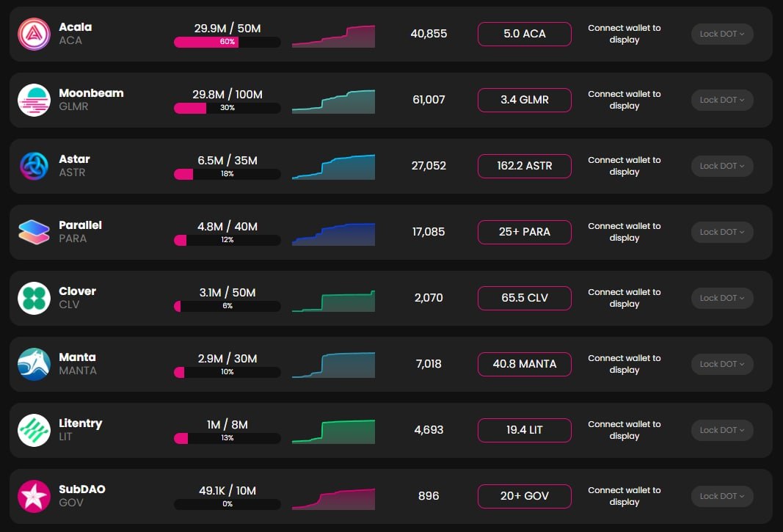Click Astar's 27,052 contributor count
The width and height of the screenshot is (783, 532).
point(429,166)
